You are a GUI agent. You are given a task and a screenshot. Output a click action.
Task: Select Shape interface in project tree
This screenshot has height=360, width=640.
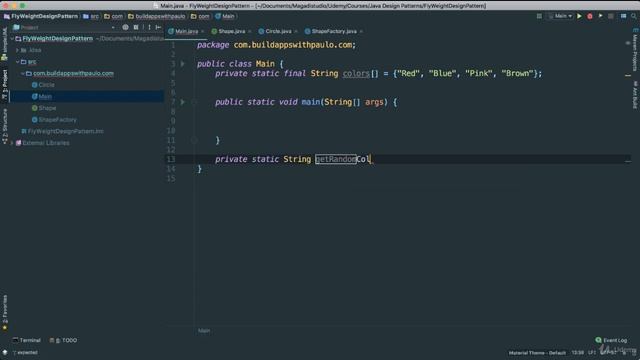tap(44, 108)
